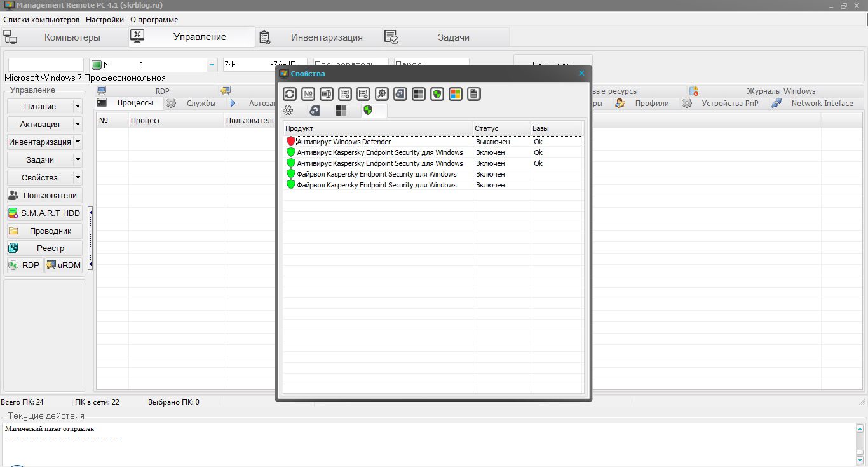Switch to the RDP tab in main panel
The image size is (868, 467).
(162, 91)
